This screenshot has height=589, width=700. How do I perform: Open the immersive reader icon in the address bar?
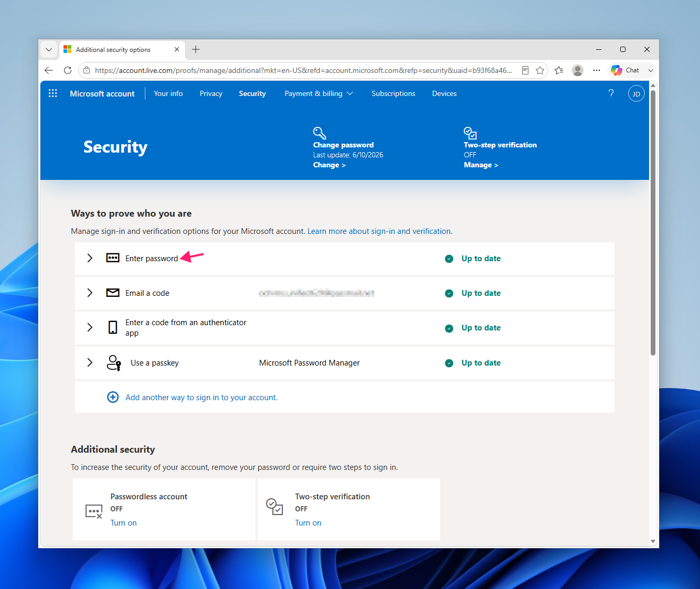coord(525,70)
